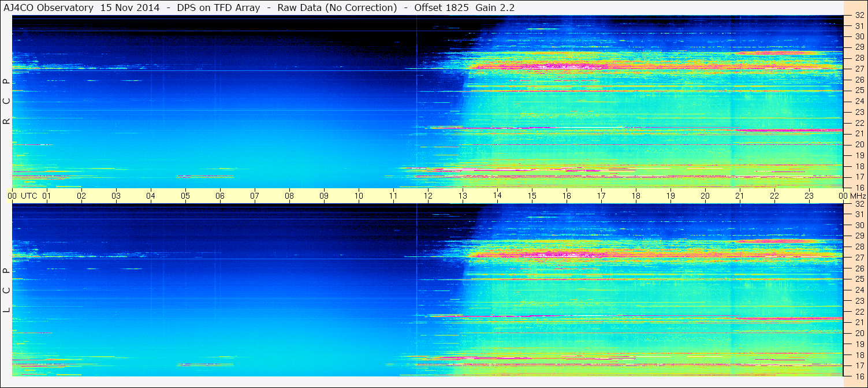The width and height of the screenshot is (868, 388).
Task: Click the 15 hour mark on the time axis
Action: tap(532, 196)
